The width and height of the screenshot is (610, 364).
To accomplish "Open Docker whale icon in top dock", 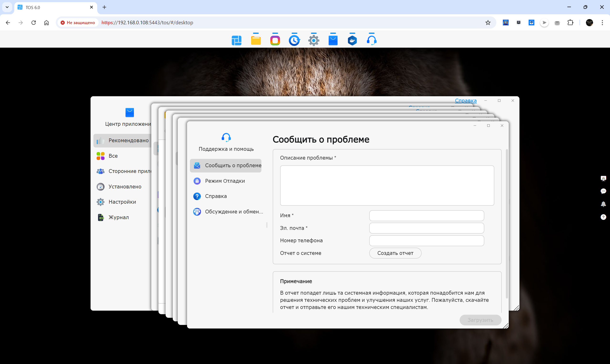I will [352, 40].
